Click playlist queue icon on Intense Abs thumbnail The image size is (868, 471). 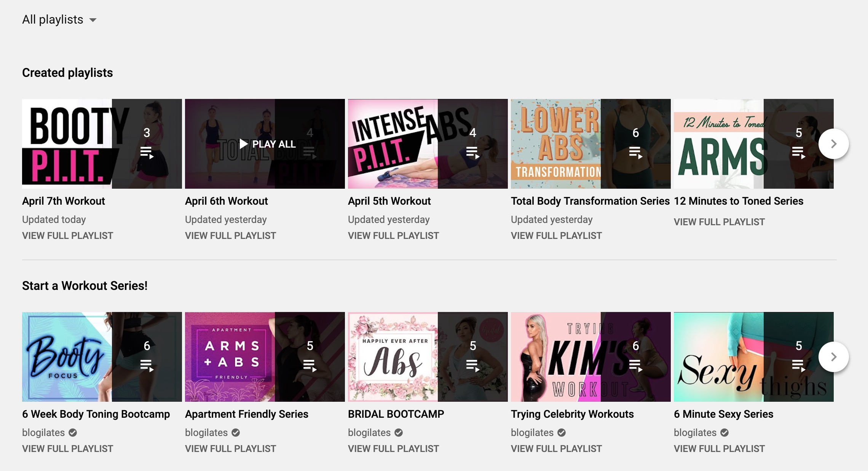(x=472, y=153)
